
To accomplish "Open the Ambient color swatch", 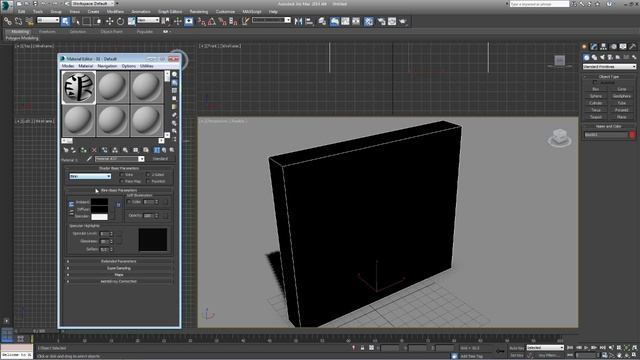I will click(99, 202).
